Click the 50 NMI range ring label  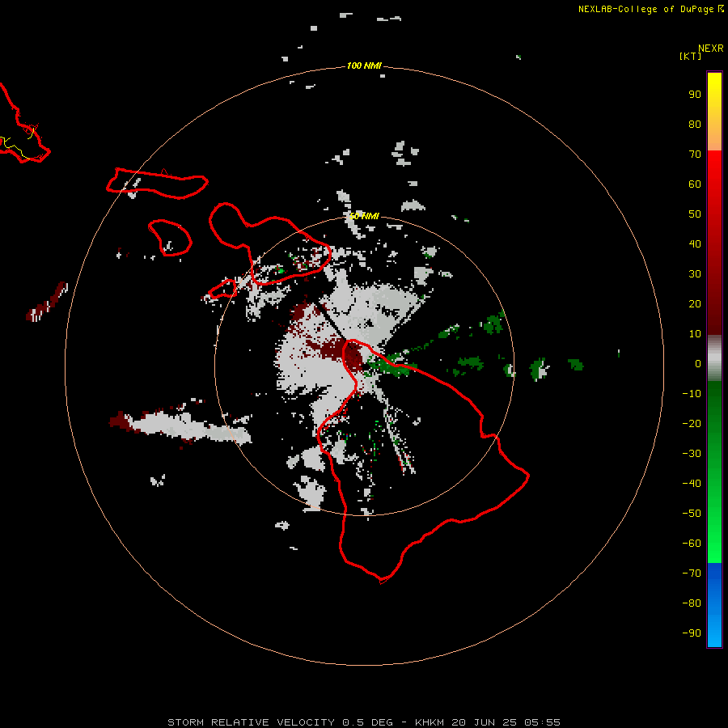coord(364,216)
